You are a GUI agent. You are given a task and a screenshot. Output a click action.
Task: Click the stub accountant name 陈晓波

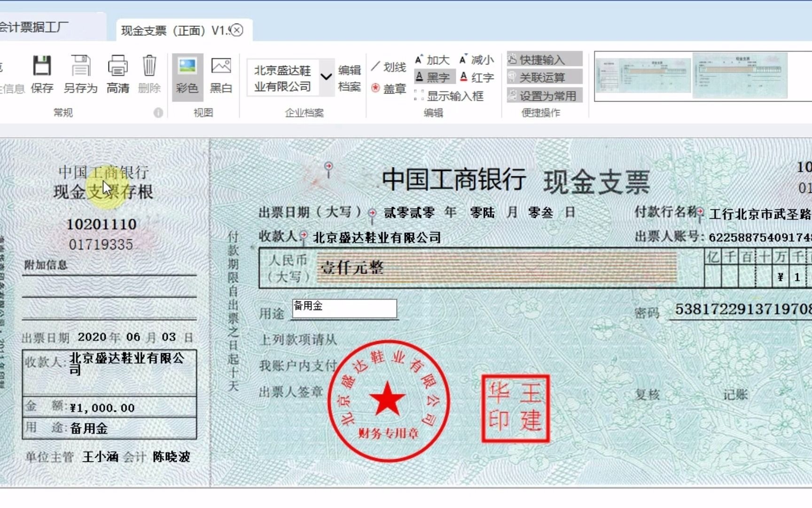tap(172, 457)
